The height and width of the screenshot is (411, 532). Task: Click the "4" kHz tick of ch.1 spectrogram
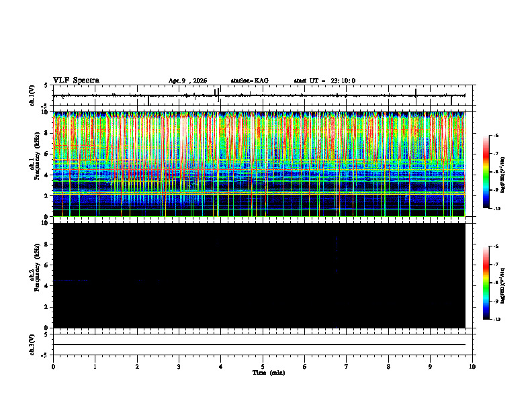[47, 175]
